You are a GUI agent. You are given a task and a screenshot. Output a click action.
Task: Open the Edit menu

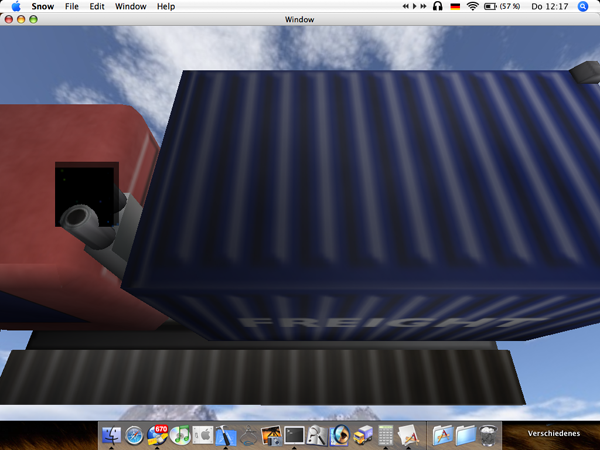tap(97, 6)
